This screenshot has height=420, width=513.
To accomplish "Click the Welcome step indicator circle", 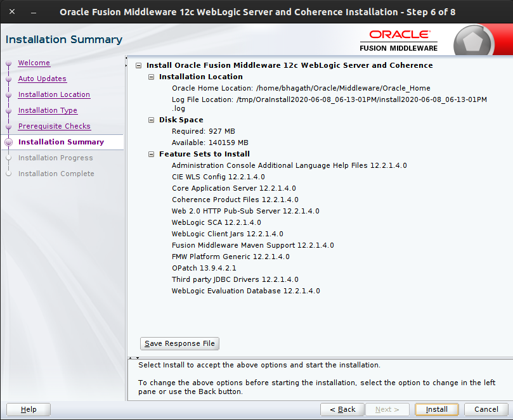I will pyautogui.click(x=9, y=63).
